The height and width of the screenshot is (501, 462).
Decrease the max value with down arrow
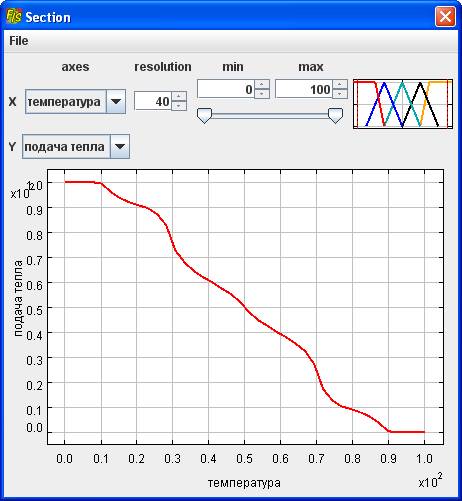pos(340,94)
